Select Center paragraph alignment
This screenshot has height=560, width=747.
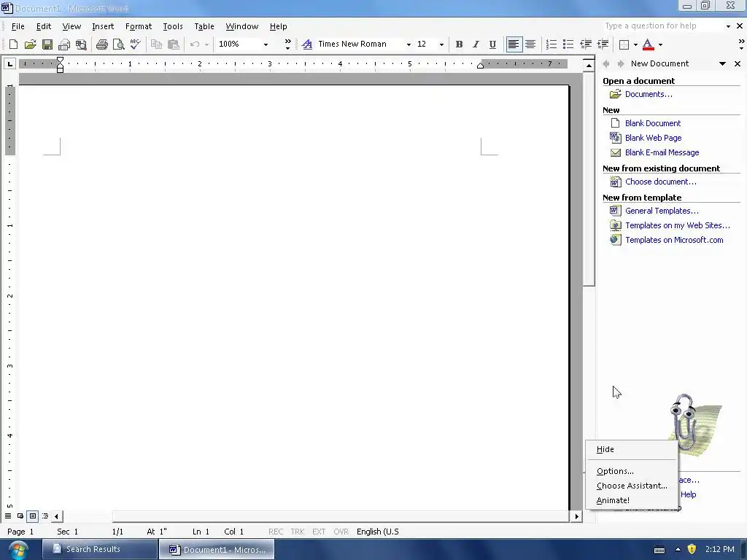(x=530, y=44)
